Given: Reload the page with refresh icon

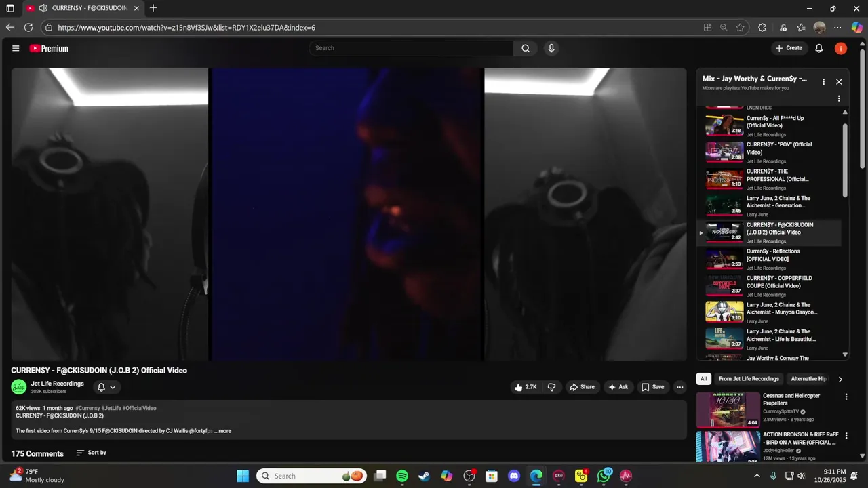Looking at the screenshot, I should [28, 28].
